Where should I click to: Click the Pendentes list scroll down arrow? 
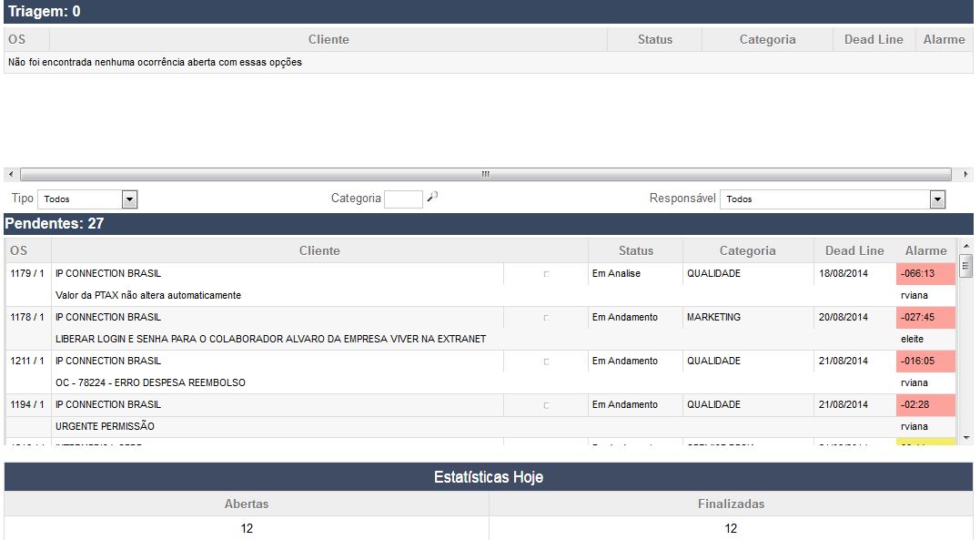point(965,438)
